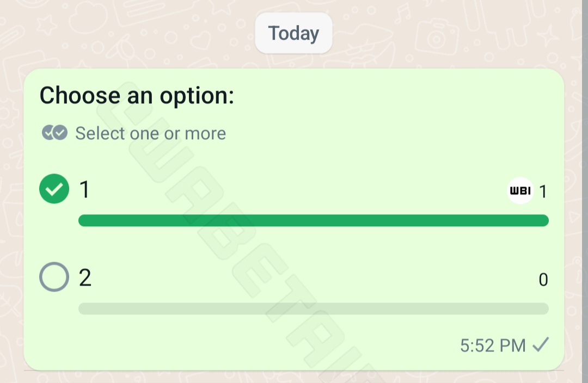Click the double-check multiple choice icon
This screenshot has height=383, width=588.
(54, 133)
